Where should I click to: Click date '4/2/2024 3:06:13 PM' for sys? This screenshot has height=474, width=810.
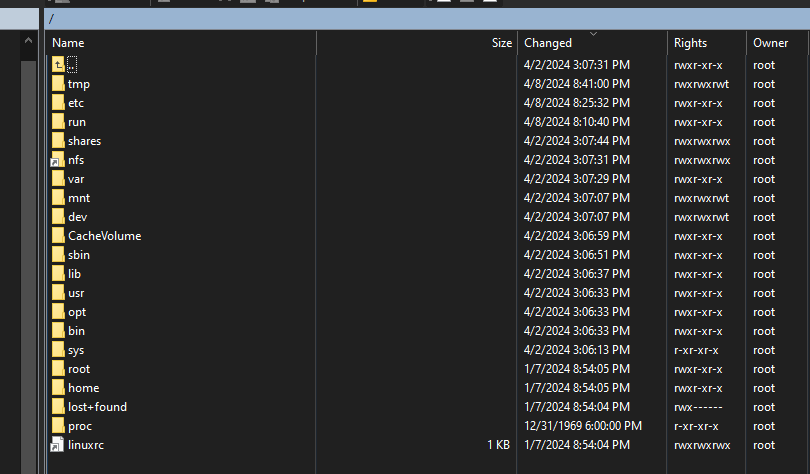click(577, 350)
